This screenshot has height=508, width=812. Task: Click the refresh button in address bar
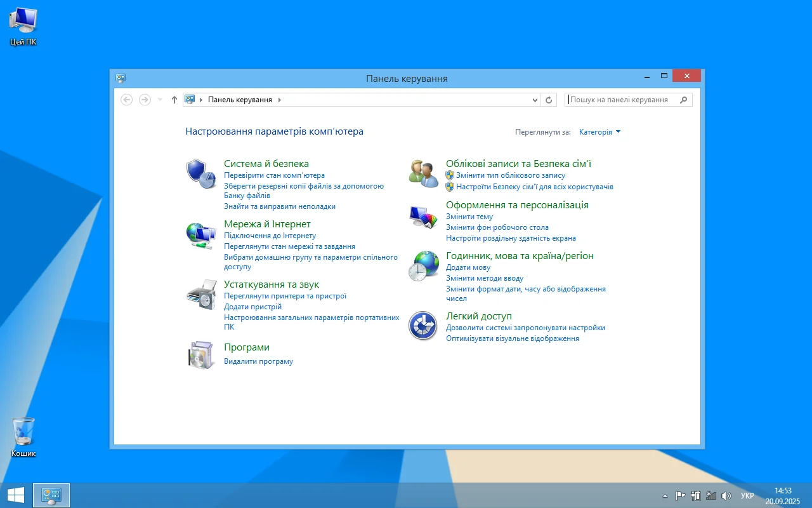[549, 100]
